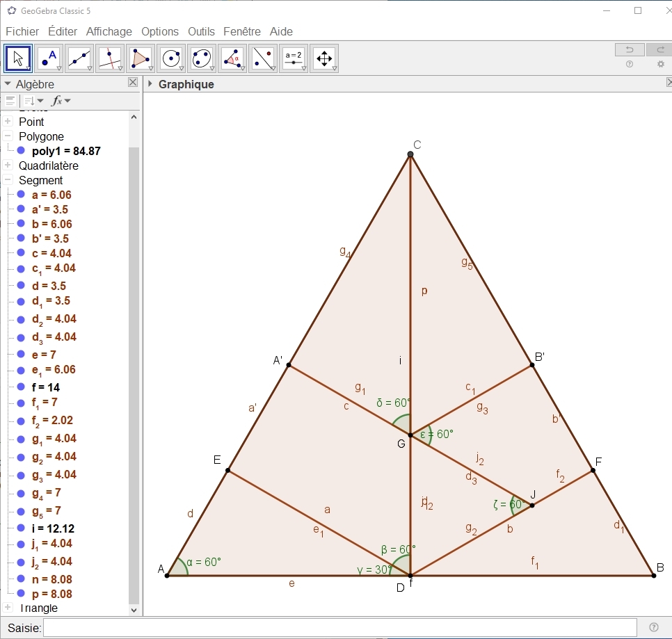Collapse the Segment category in Algèbre
The height and width of the screenshot is (639, 672).
[8, 180]
